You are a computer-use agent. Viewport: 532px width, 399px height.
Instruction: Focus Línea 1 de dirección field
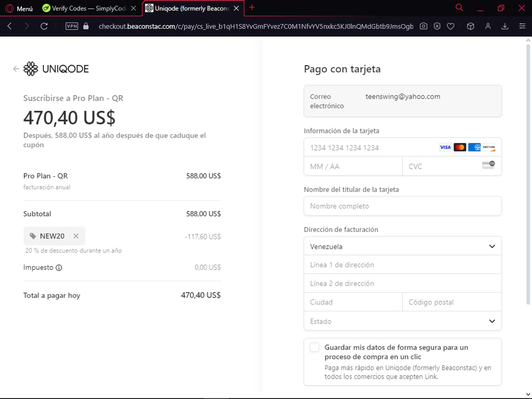coord(403,265)
